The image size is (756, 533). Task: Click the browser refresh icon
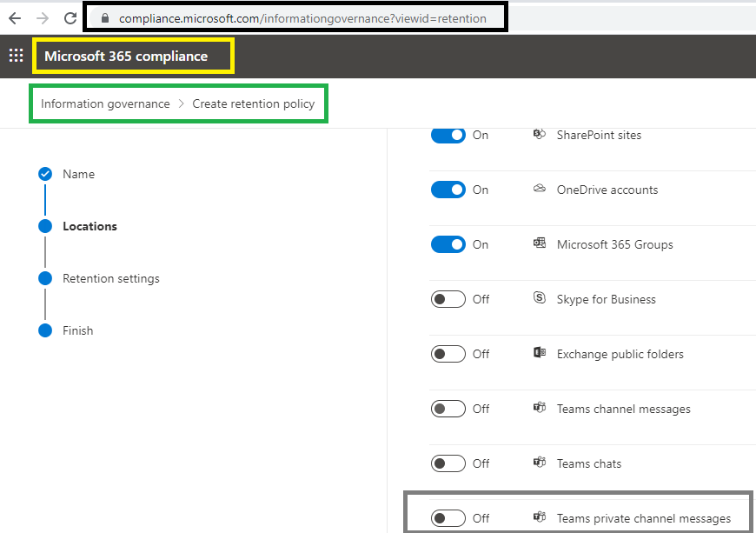[x=70, y=17]
